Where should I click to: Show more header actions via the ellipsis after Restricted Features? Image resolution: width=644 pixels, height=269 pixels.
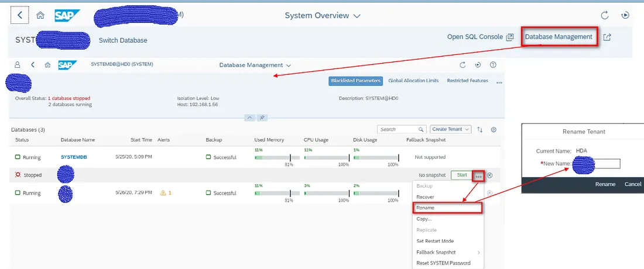[x=499, y=82]
